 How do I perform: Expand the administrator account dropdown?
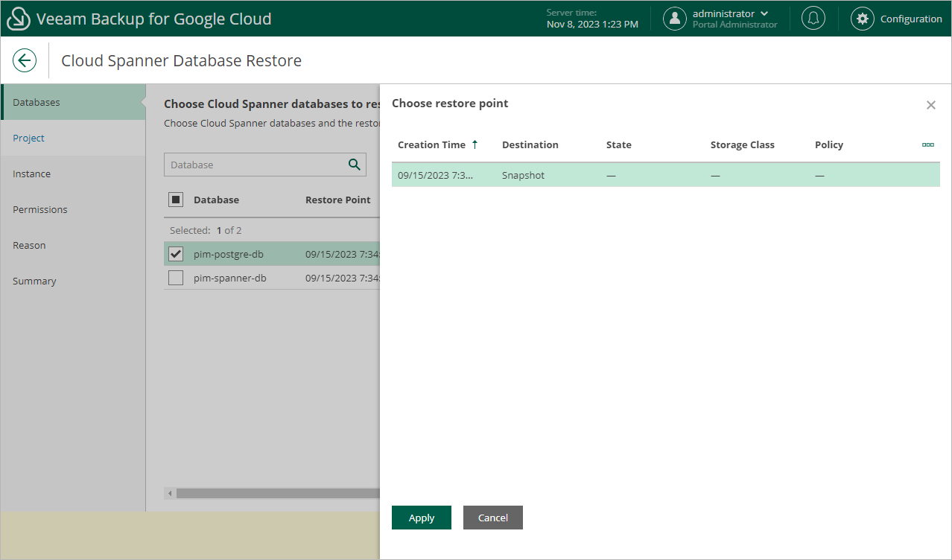click(x=764, y=14)
